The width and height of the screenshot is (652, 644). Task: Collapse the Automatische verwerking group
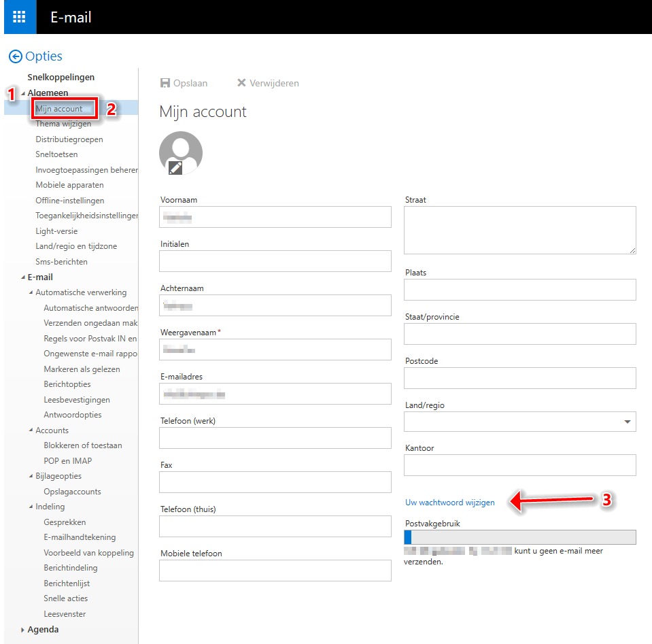coord(31,293)
